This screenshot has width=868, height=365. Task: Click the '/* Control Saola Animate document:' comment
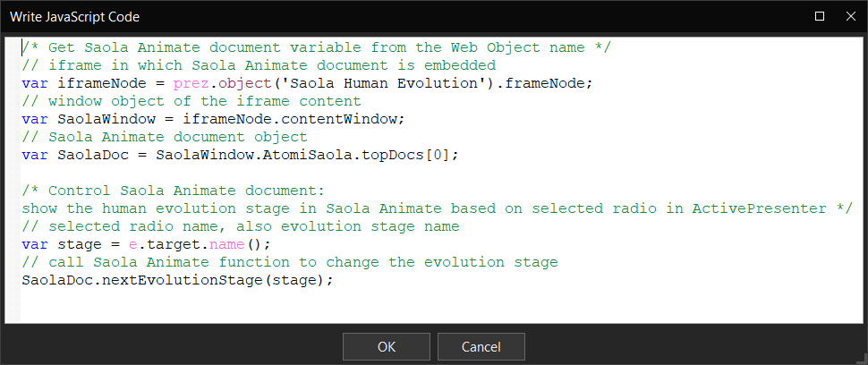tap(174, 191)
